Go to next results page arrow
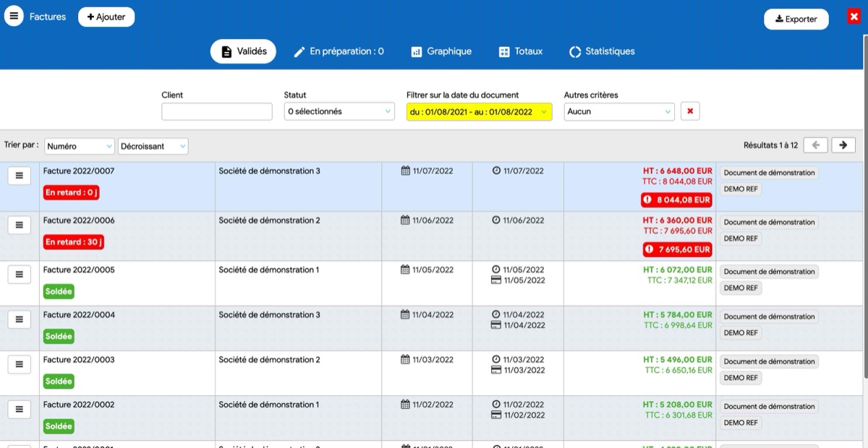The width and height of the screenshot is (868, 448). (x=843, y=145)
